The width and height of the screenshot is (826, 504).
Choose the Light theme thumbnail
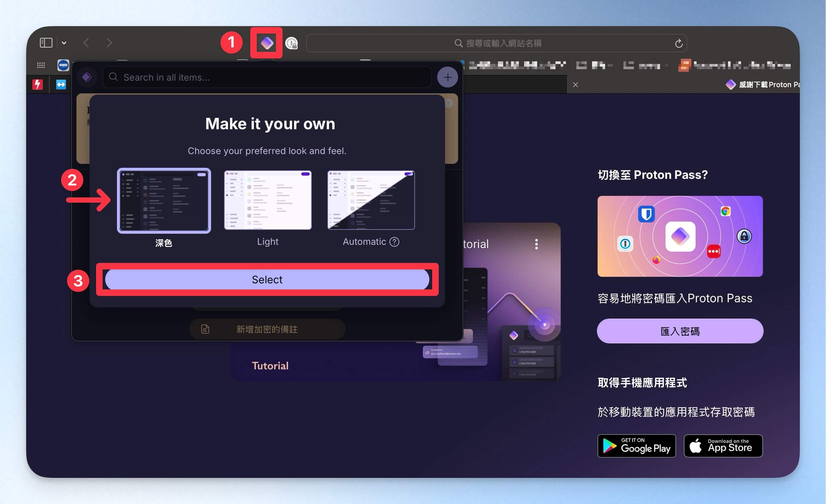click(x=268, y=200)
